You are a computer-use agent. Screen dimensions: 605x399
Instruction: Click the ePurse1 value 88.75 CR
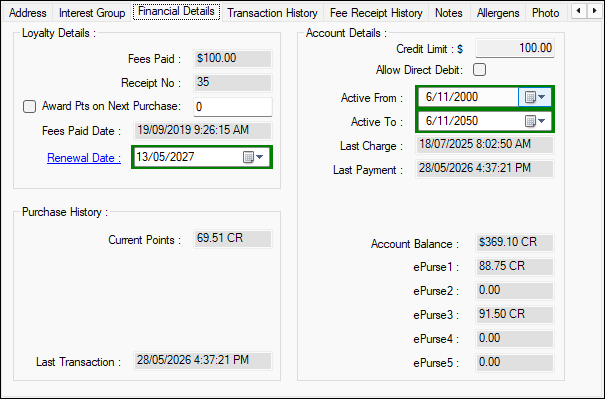point(515,267)
